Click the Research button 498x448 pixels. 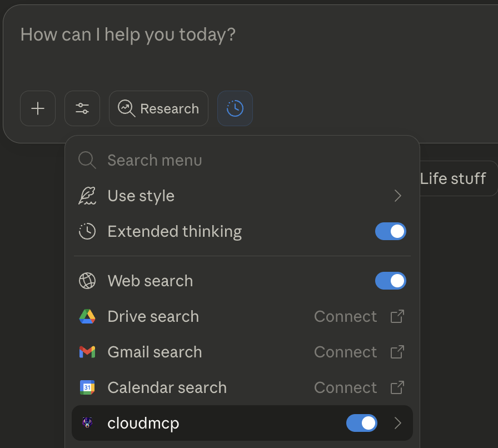[x=158, y=108]
